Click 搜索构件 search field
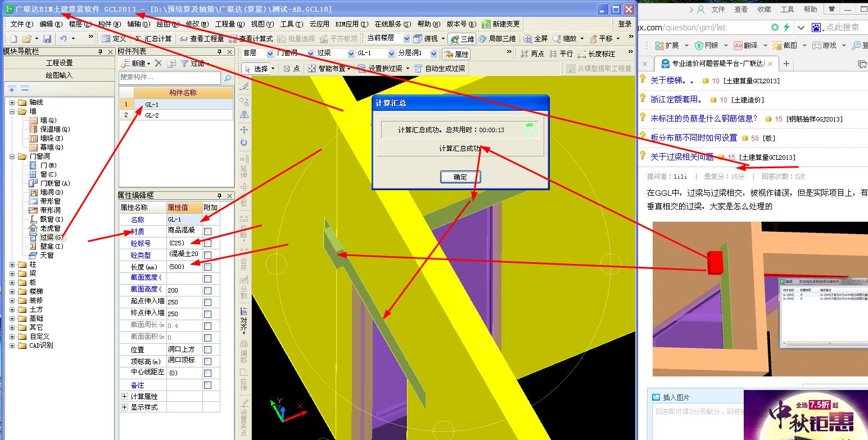 170,78
